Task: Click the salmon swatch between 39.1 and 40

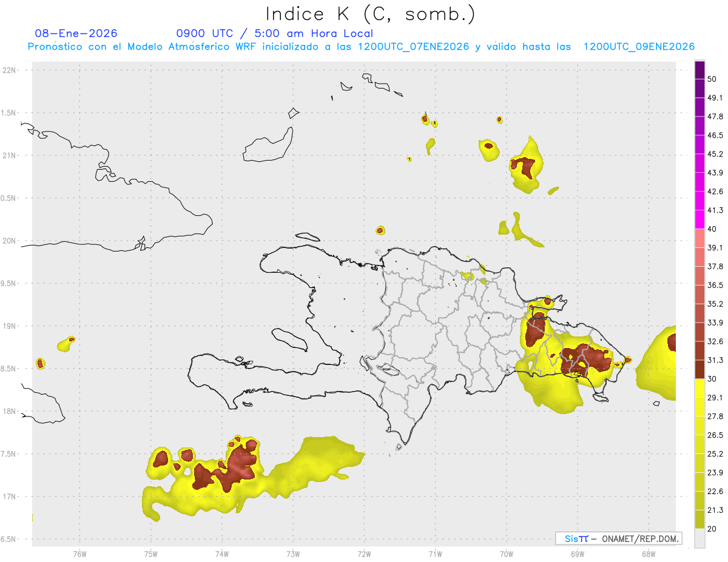Action: coord(699,238)
